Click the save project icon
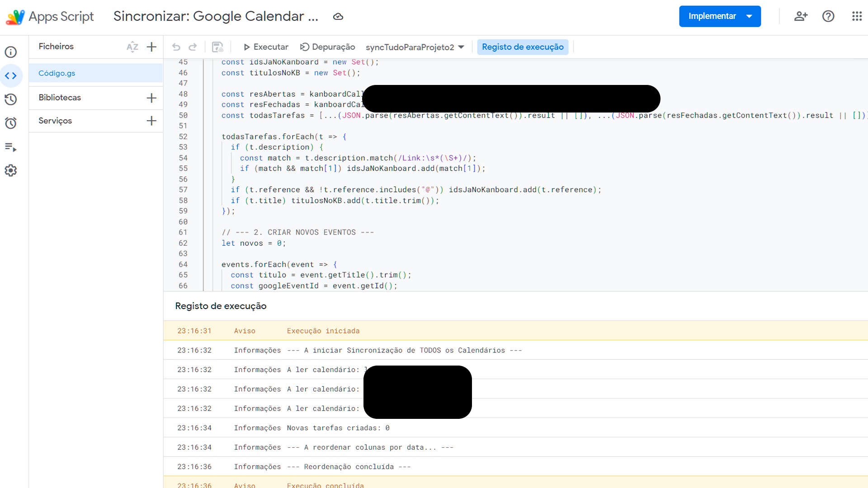868x488 pixels. 217,47
